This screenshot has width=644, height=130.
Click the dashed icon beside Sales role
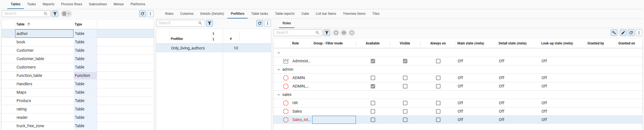(286, 111)
